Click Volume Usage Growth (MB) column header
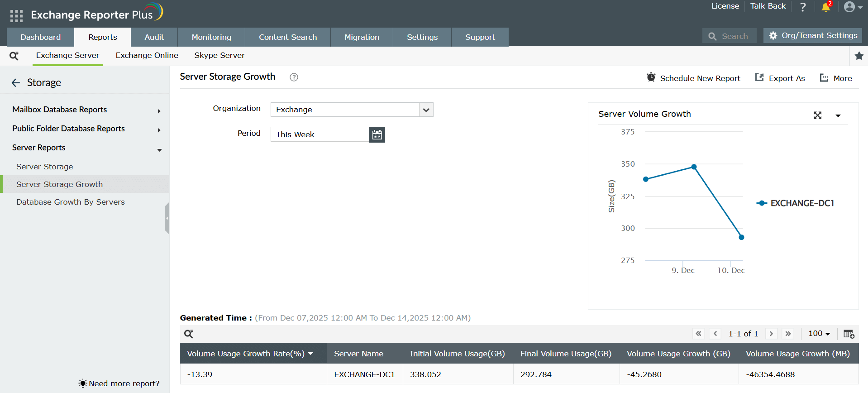The width and height of the screenshot is (868, 393). pos(798,354)
